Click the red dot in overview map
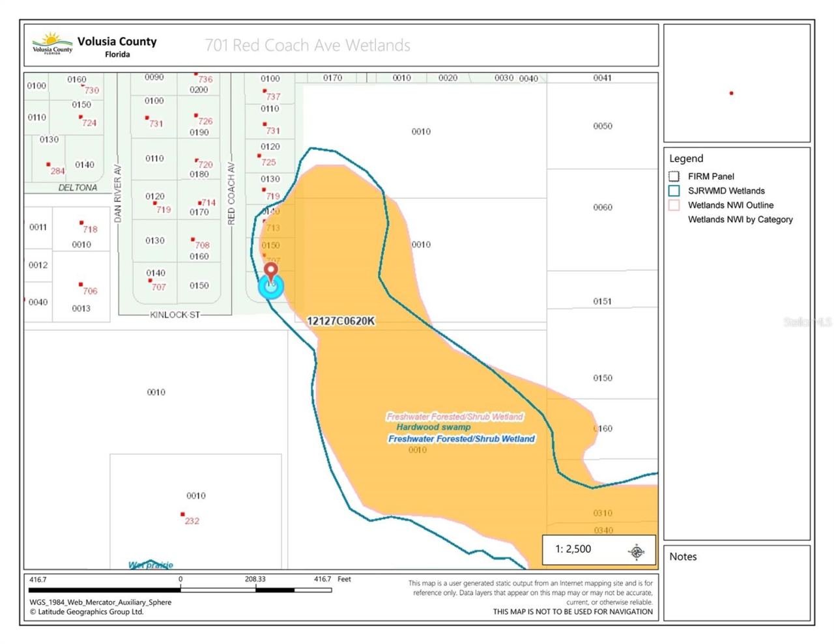 point(731,93)
